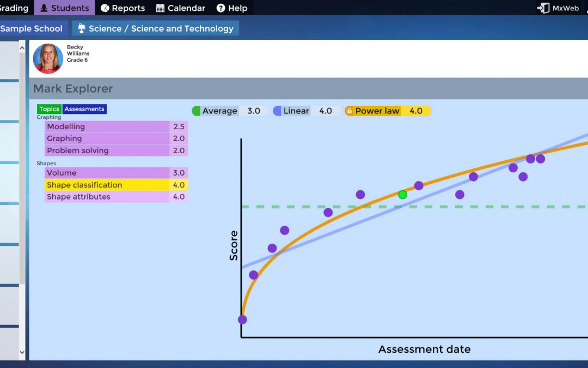Click the lock icon on Power law
588x368 pixels.
[x=350, y=111]
